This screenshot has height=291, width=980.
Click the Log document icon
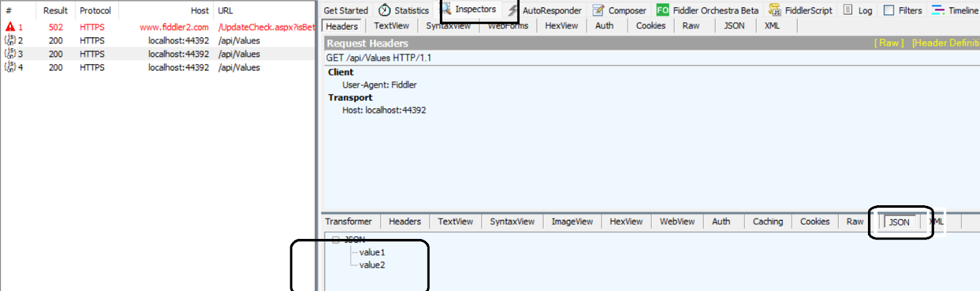tap(848, 10)
